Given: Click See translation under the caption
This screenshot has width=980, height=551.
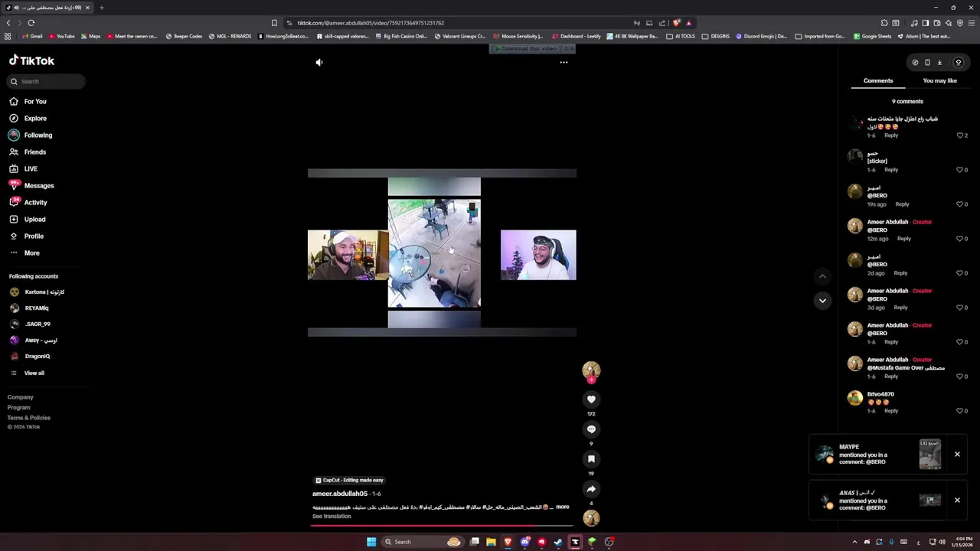Looking at the screenshot, I should (332, 517).
